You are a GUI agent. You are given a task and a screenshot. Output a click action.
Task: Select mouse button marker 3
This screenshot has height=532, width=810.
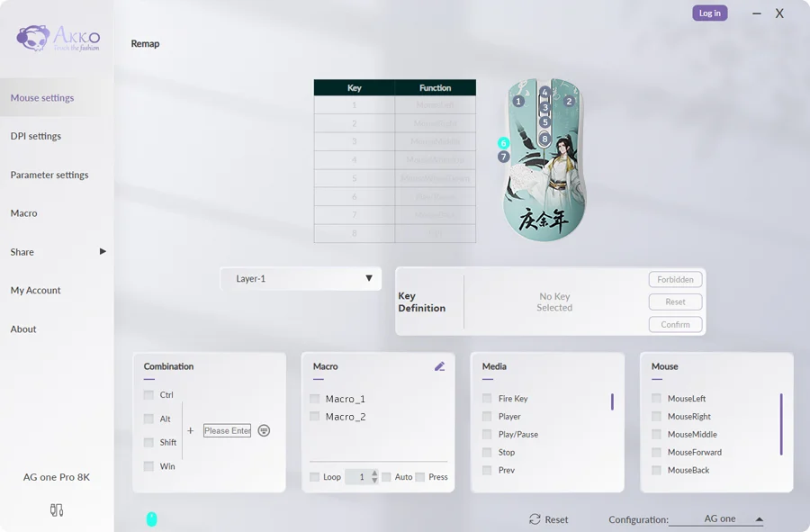click(544, 107)
